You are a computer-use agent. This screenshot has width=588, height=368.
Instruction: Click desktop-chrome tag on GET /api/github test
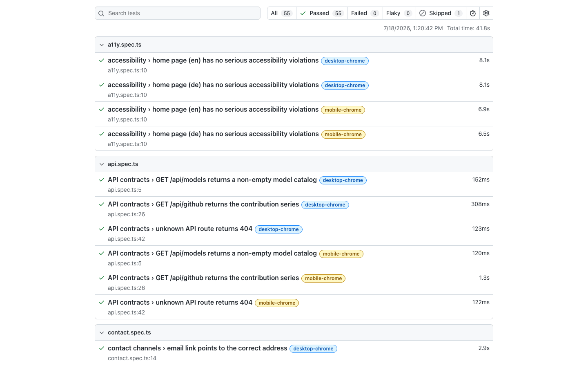pos(325,205)
